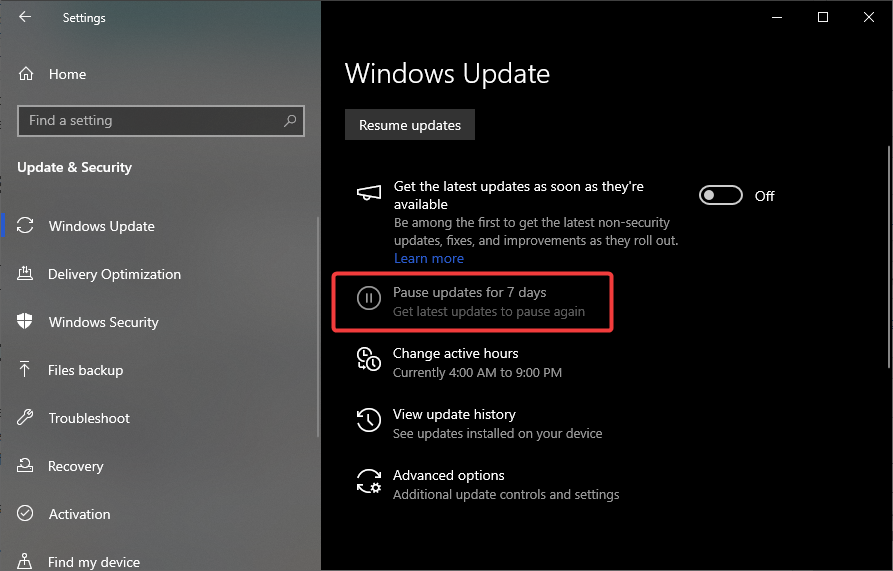This screenshot has height=571, width=893.
Task: Open Advanced options
Action: pyautogui.click(x=449, y=475)
